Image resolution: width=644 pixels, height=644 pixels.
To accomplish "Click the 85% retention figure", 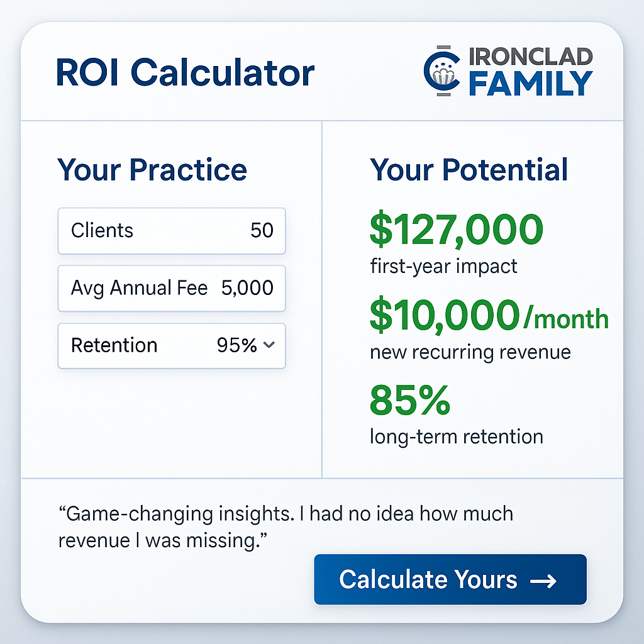I will [x=410, y=400].
